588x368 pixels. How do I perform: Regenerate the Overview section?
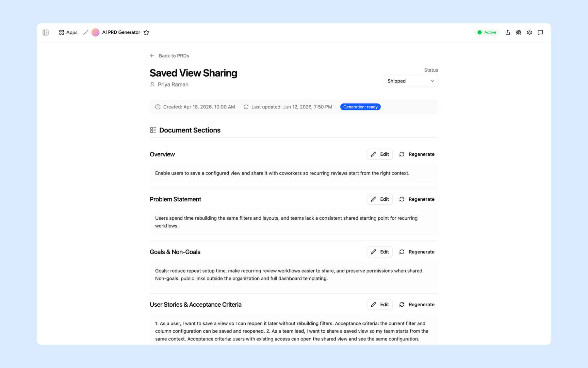pos(417,154)
